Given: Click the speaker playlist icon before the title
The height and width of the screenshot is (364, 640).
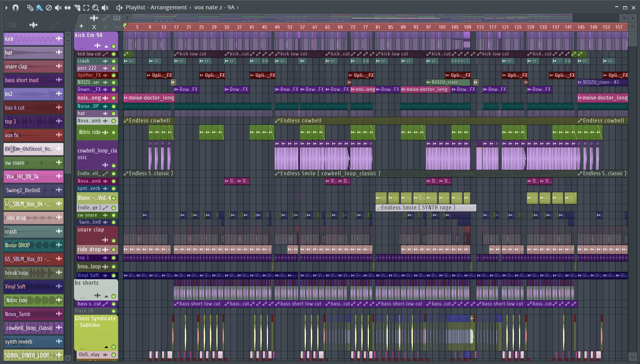Looking at the screenshot, I should 119,8.
